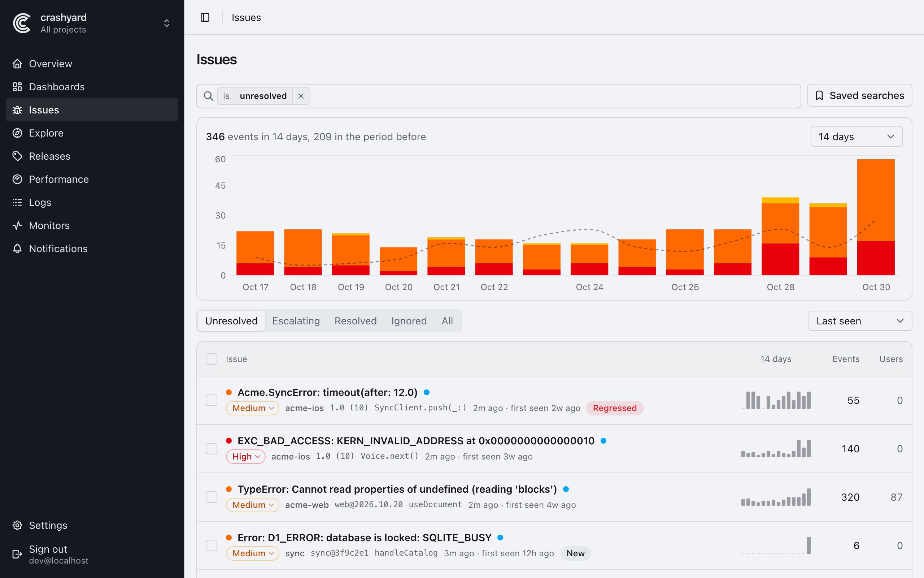Open Acme.SyncError timeout issue
Image resolution: width=924 pixels, height=578 pixels.
327,392
